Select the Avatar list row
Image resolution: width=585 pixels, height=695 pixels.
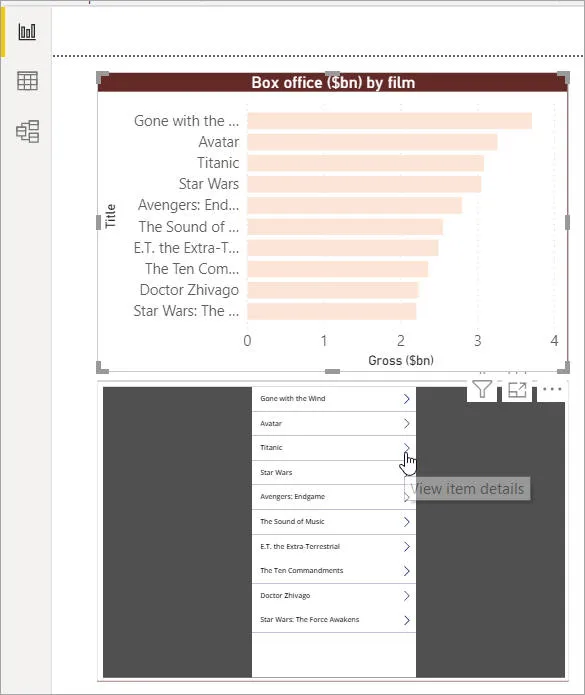(334, 423)
